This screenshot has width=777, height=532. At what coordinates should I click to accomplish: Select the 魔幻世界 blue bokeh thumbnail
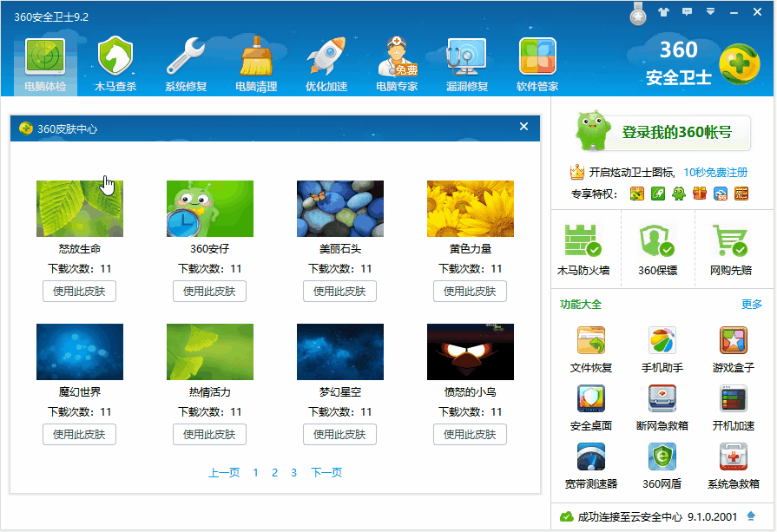point(80,351)
